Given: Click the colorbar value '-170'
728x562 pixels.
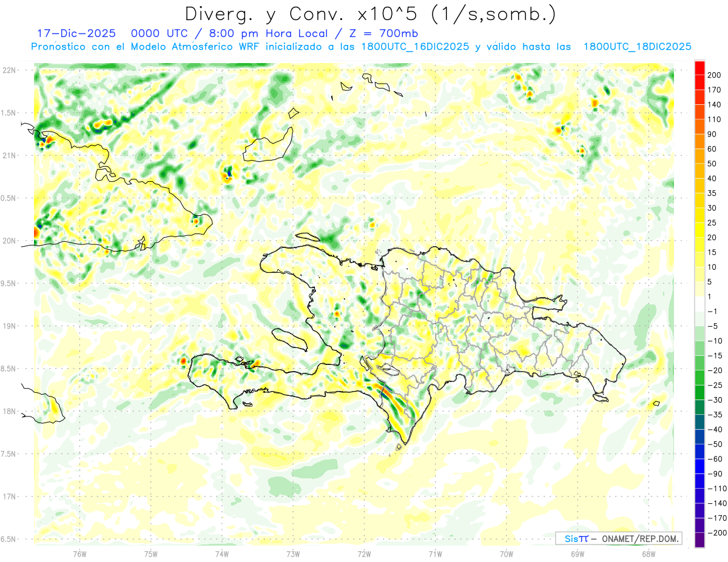Looking at the screenshot, I should [718, 518].
